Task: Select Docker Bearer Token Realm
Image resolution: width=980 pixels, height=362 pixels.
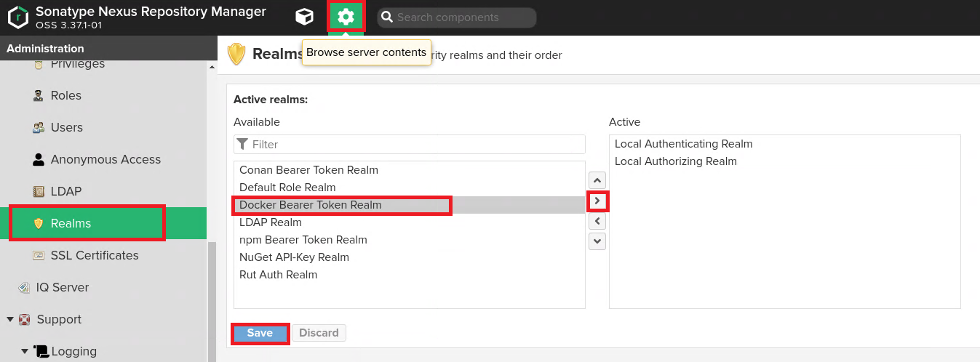Action: click(410, 205)
